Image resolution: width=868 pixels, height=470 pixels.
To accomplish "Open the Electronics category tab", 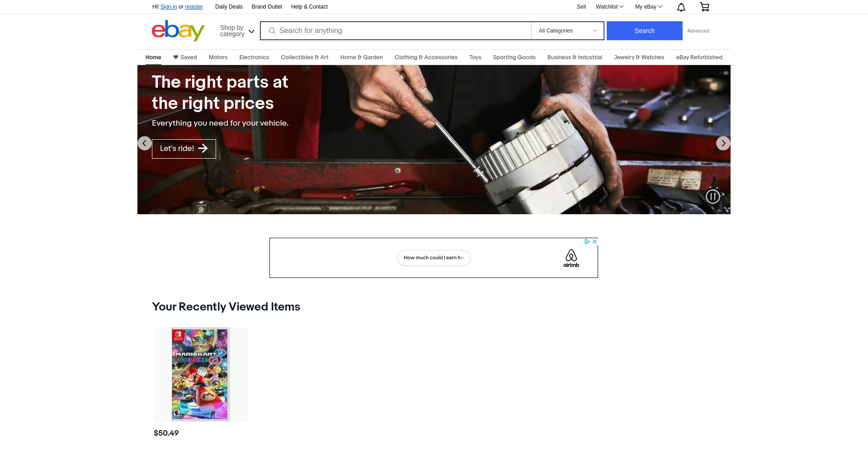I will tap(254, 57).
